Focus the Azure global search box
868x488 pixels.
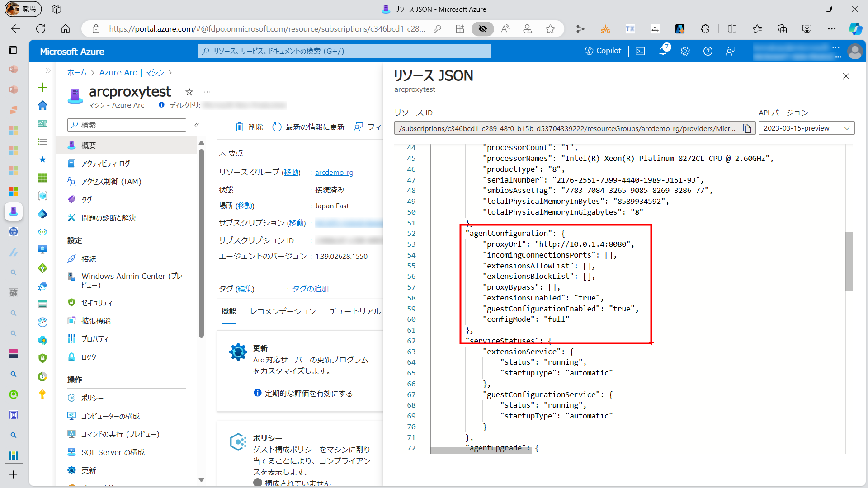pyautogui.click(x=344, y=51)
